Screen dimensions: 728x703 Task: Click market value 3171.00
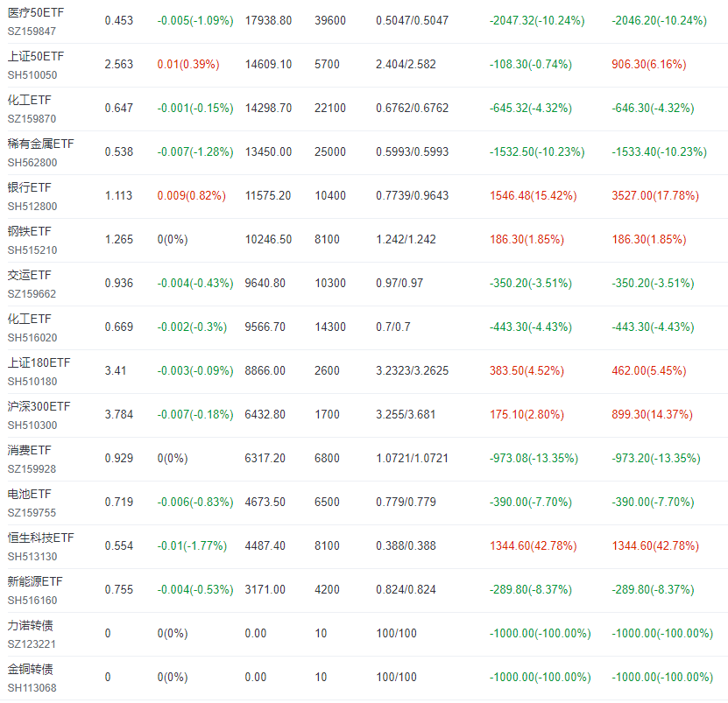(265, 589)
